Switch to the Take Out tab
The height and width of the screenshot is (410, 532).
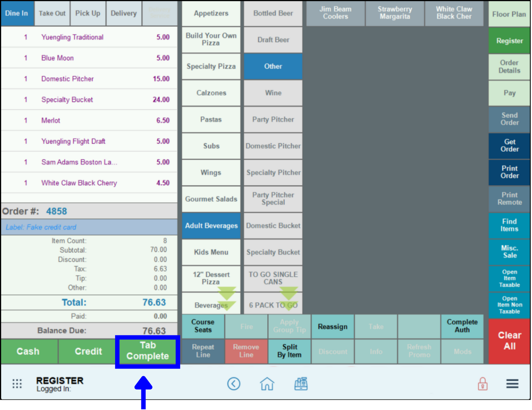click(x=52, y=13)
